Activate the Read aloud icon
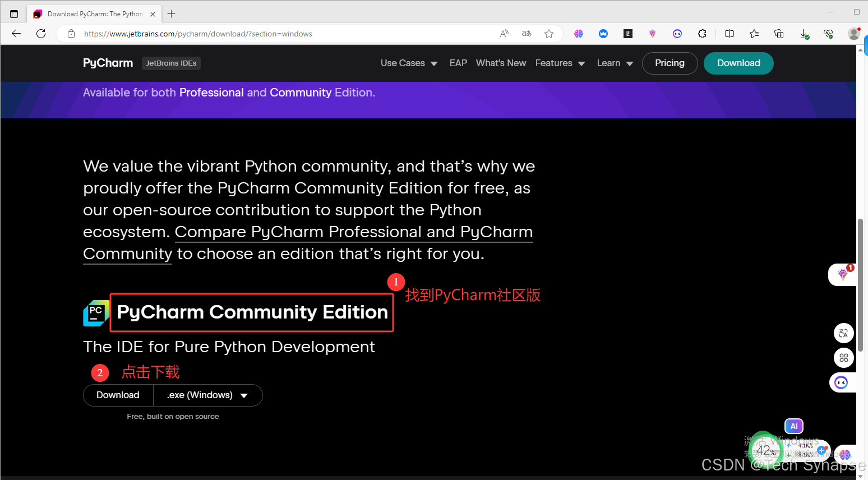The width and height of the screenshot is (868, 480). pyautogui.click(x=504, y=34)
